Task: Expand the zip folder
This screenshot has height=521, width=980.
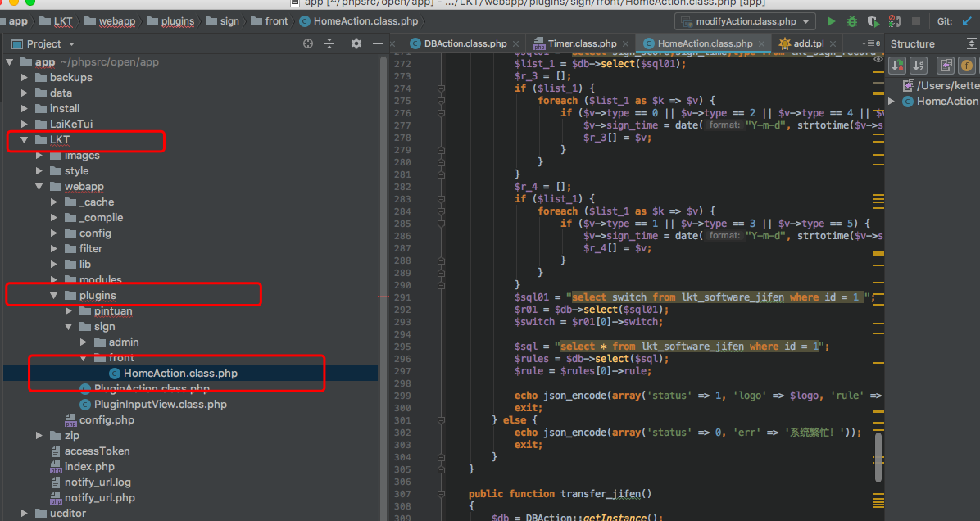Action: click(x=39, y=436)
